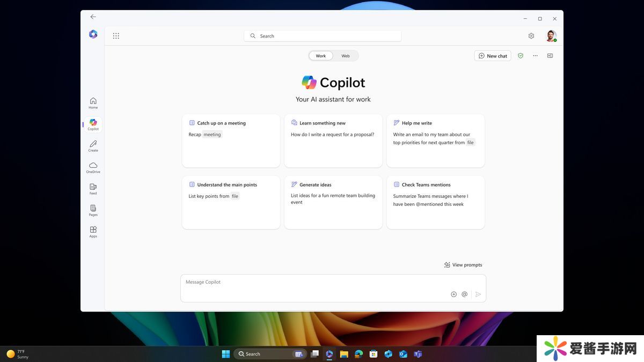Click the add attachment plus icon
Screen dimensions: 644x362
(x=453, y=294)
